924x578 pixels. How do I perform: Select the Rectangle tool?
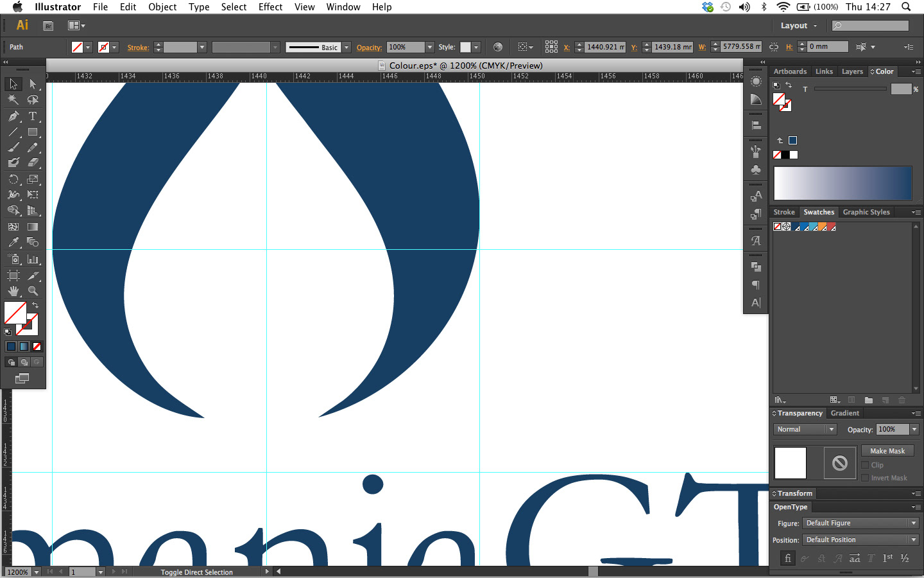[x=33, y=132]
